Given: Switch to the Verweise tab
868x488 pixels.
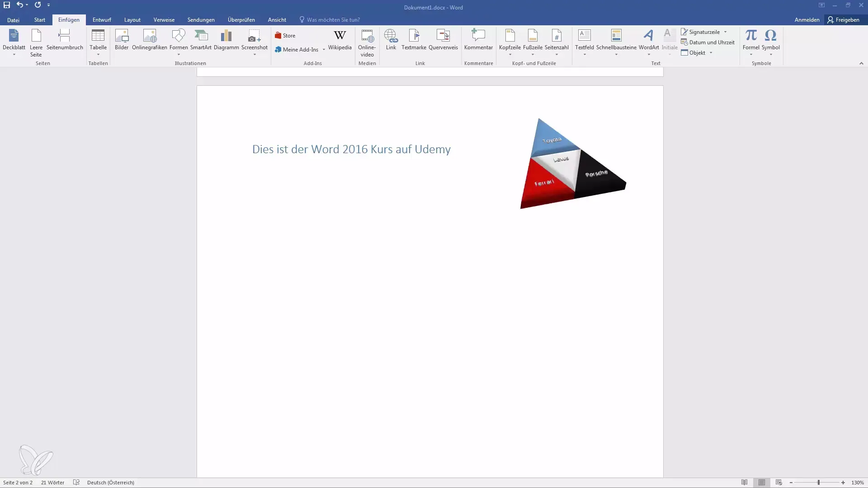Looking at the screenshot, I should [x=164, y=20].
